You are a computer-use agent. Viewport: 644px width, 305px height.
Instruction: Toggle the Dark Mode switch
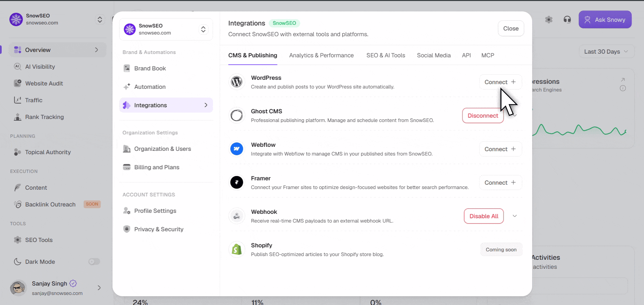[94, 261]
